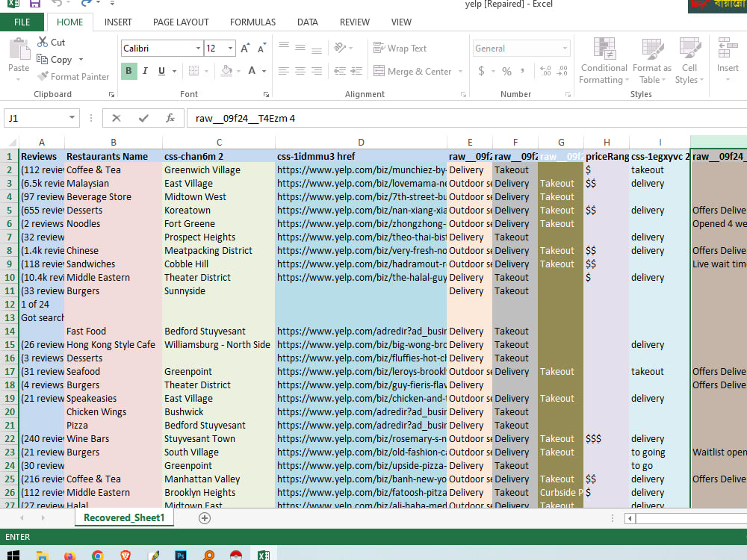Toggle Italic formatting
The image size is (747, 560).
(146, 71)
